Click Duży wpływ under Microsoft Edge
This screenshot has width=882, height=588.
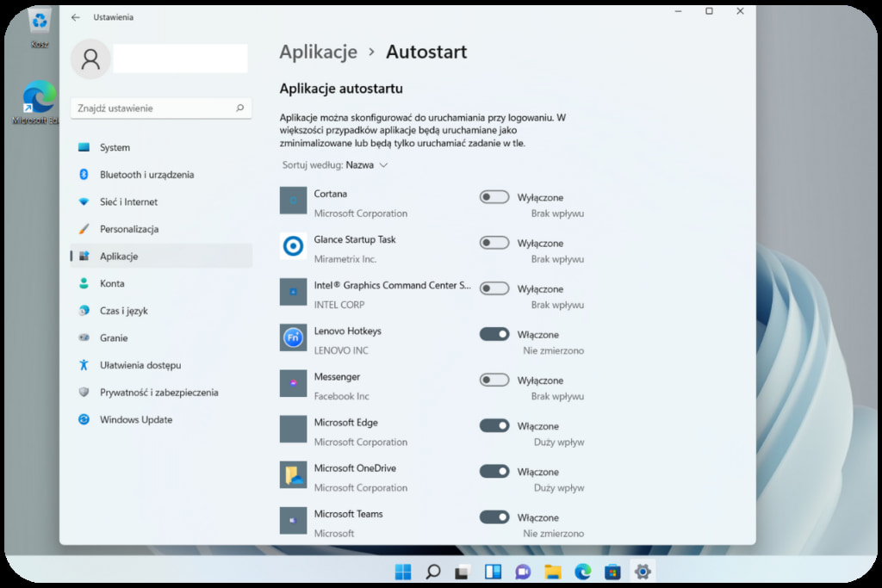[559, 442]
